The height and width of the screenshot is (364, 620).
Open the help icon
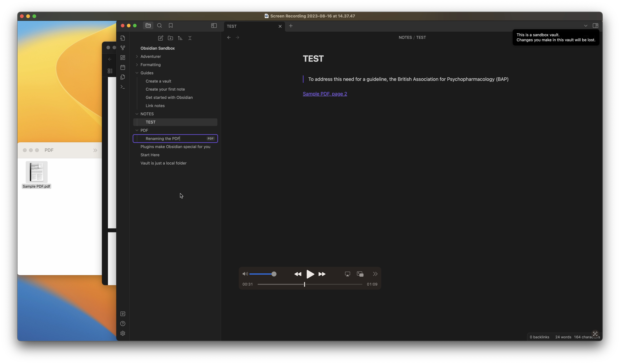coord(123,324)
